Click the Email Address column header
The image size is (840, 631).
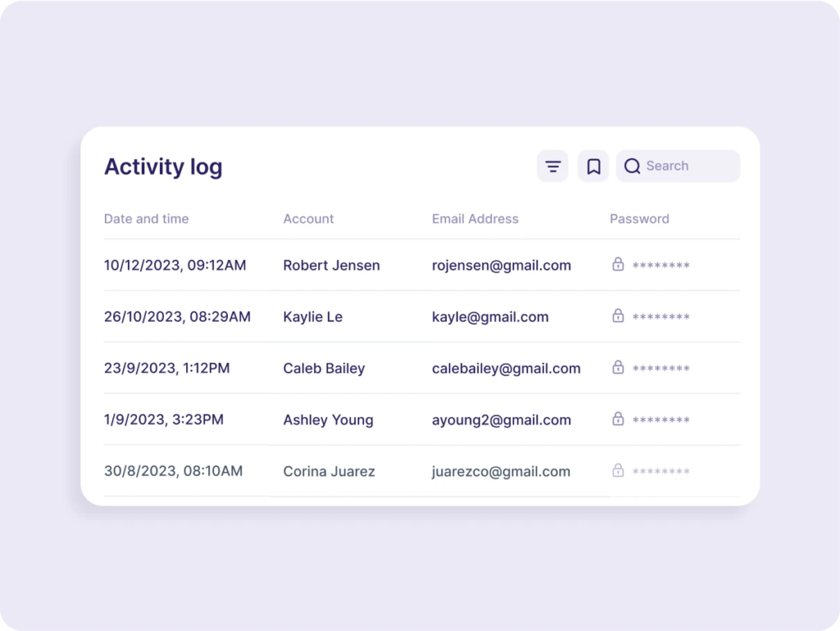(475, 218)
